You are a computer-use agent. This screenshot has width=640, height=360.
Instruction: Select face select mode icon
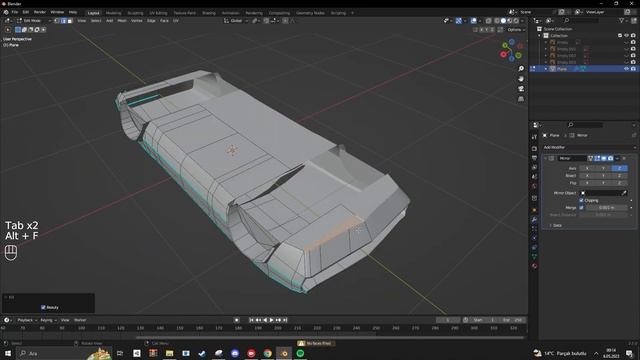(x=70, y=20)
